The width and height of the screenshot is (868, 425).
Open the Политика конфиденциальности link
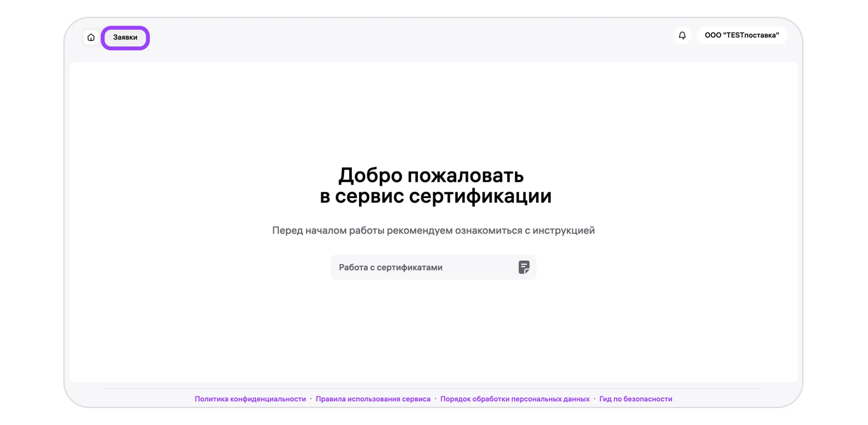[250, 399]
